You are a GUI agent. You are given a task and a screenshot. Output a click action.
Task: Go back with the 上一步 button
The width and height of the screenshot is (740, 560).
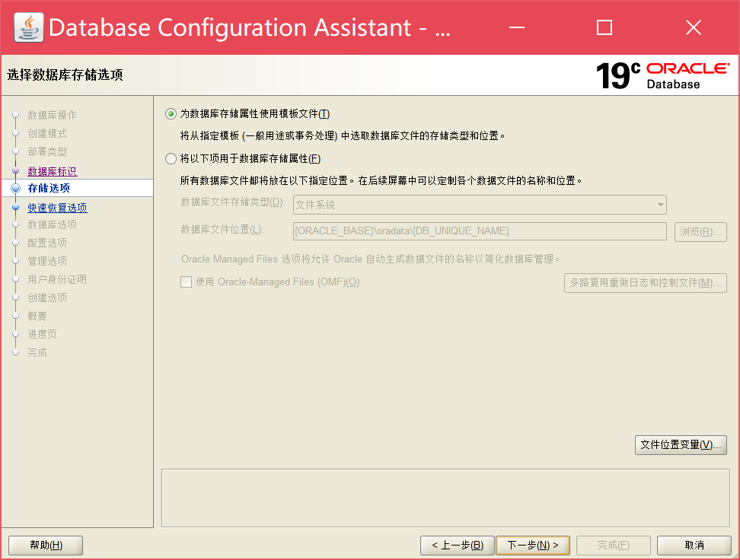coord(457,545)
